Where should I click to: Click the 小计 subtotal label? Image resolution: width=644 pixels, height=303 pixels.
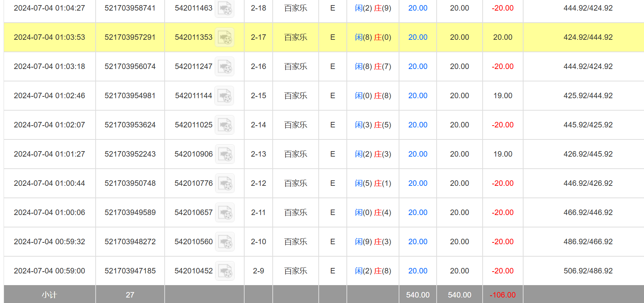tap(49, 295)
